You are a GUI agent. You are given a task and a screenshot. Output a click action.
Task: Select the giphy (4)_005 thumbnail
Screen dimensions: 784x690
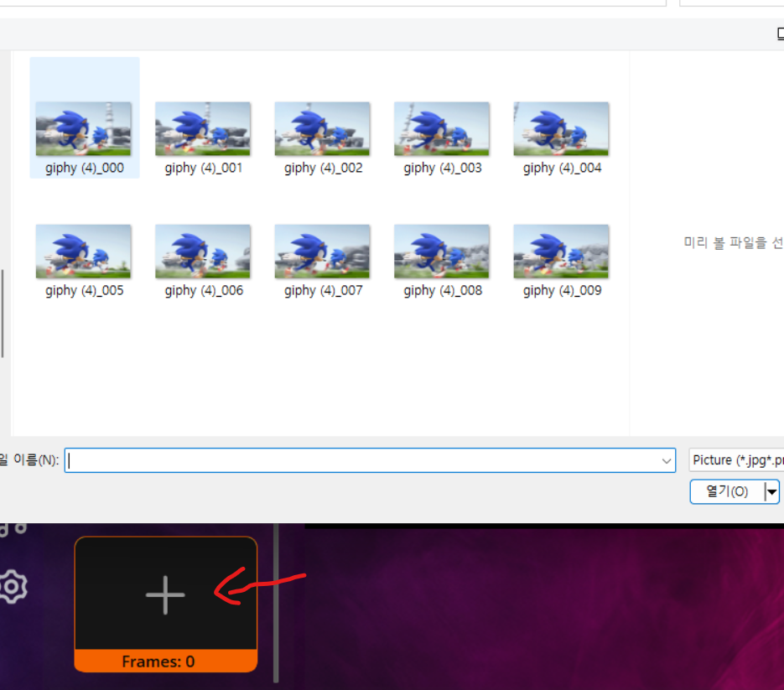(x=84, y=252)
